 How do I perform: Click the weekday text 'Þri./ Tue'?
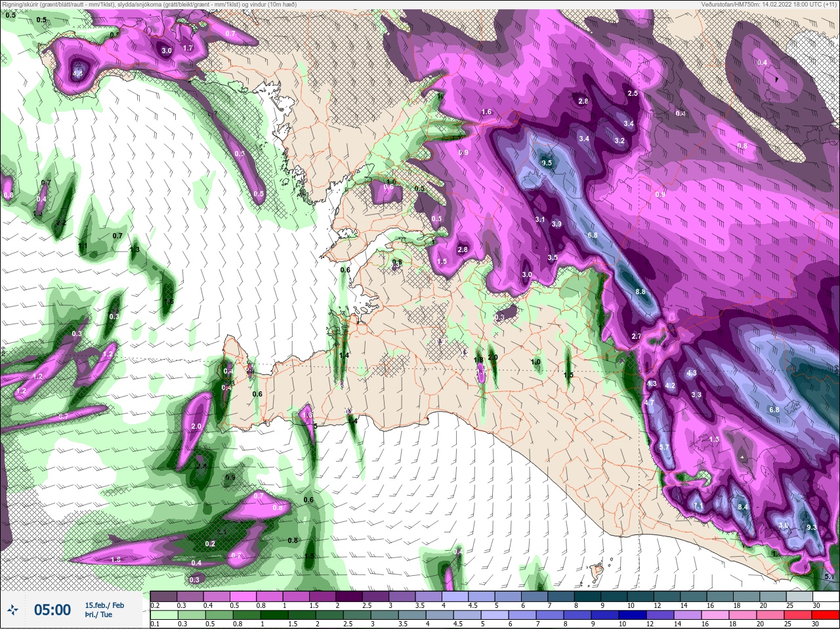pyautogui.click(x=98, y=615)
